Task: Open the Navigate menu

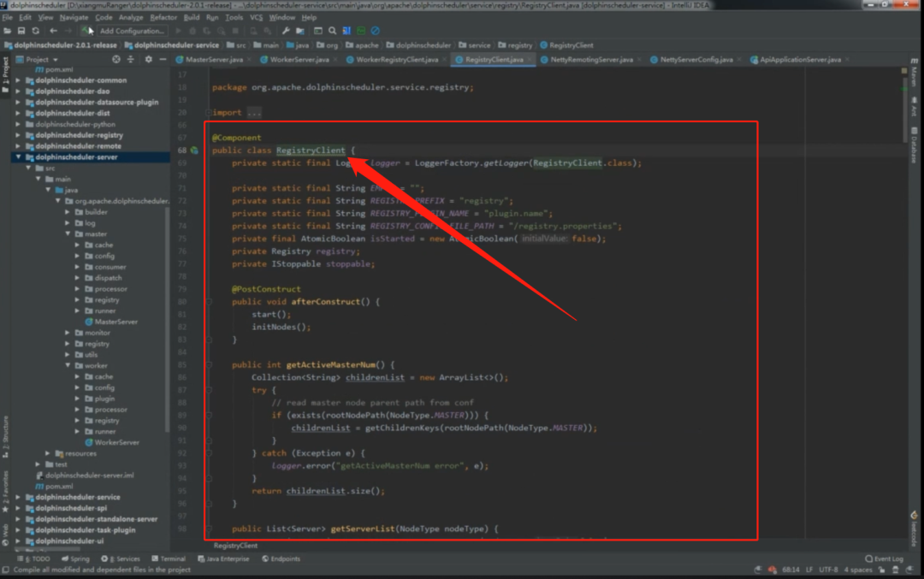Action: (74, 18)
